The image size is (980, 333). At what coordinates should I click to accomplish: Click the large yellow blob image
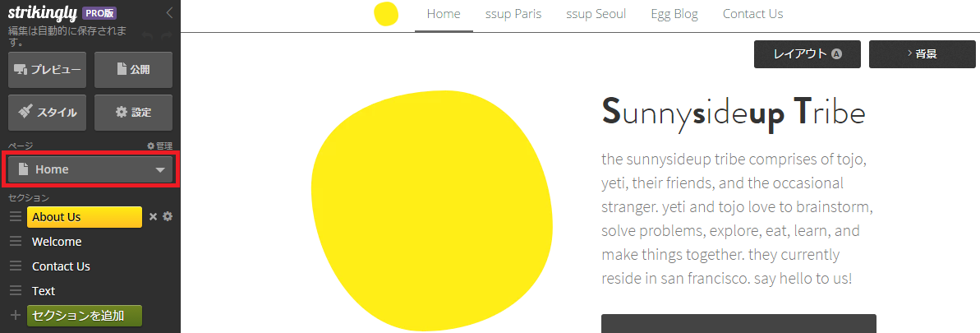tap(432, 210)
